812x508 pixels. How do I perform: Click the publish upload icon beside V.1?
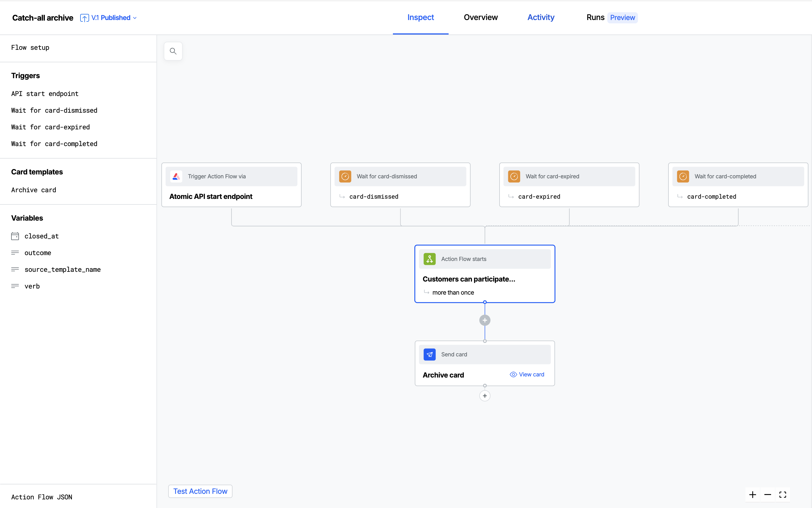point(84,18)
